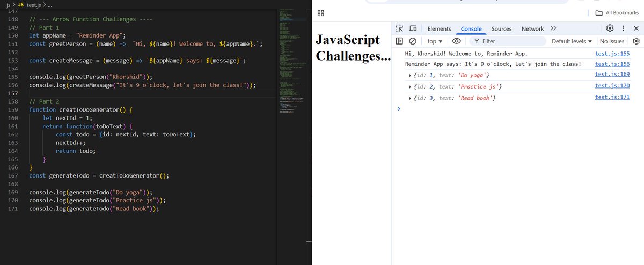Activate the inspect element picker icon
Screen dimensions: 644x265
pyautogui.click(x=399, y=28)
